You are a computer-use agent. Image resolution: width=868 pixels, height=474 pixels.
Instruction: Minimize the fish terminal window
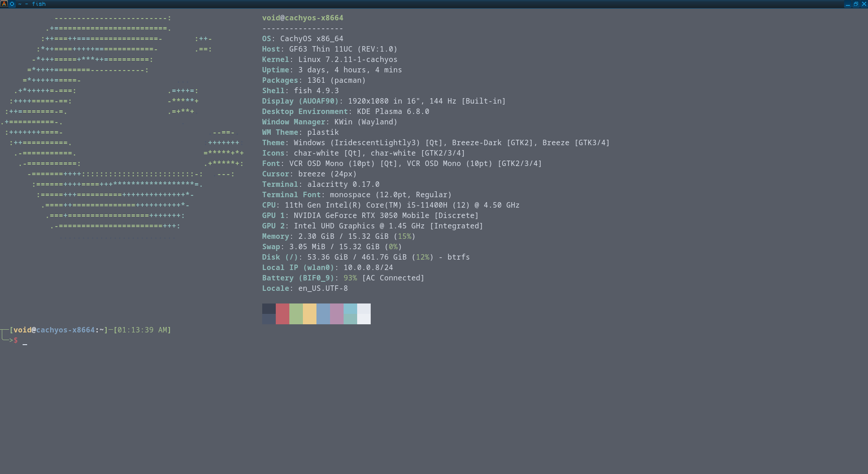point(848,4)
